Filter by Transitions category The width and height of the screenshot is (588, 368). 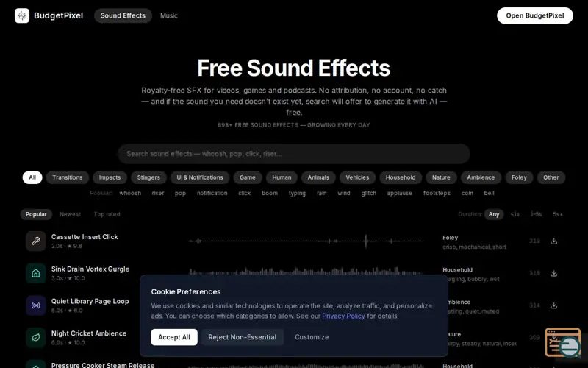67,177
